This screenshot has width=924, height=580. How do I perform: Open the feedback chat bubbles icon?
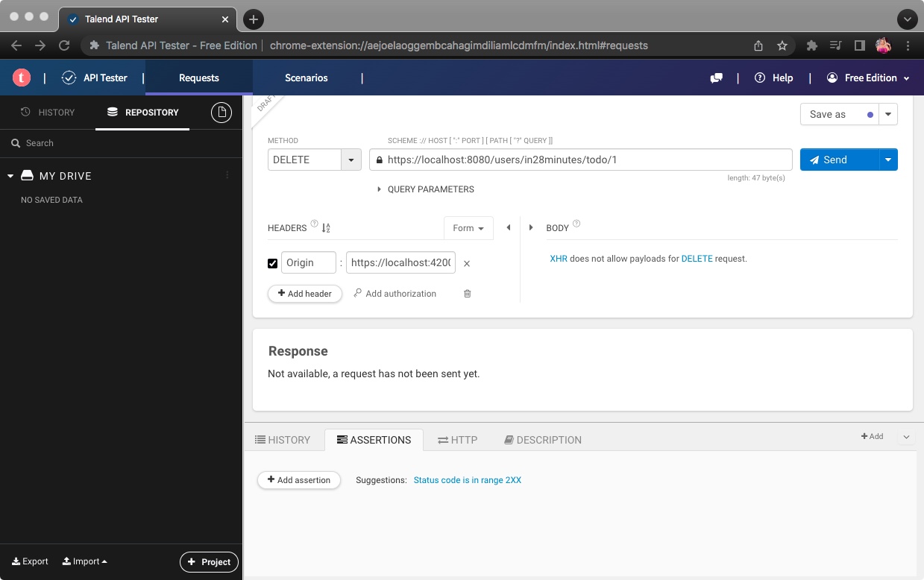(716, 78)
